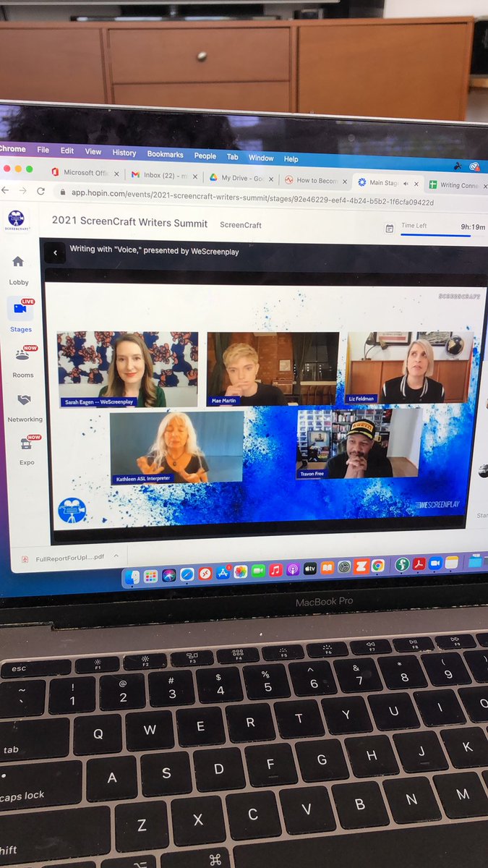This screenshot has width=488, height=868.
Task: Open the Chrome Tab menu
Action: (232, 157)
